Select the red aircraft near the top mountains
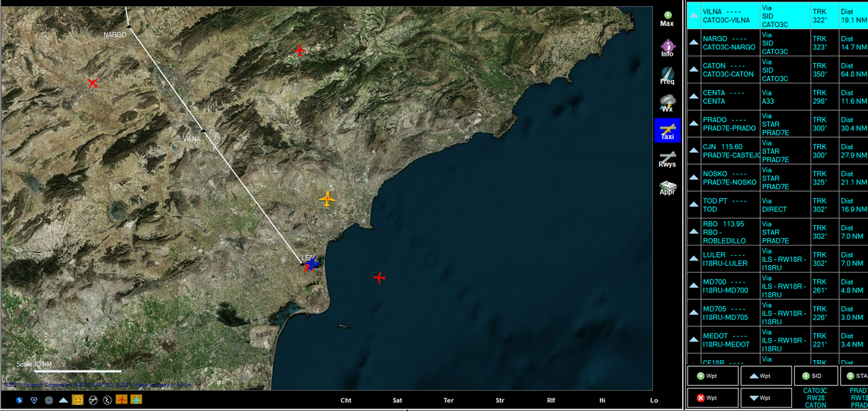 [300, 50]
